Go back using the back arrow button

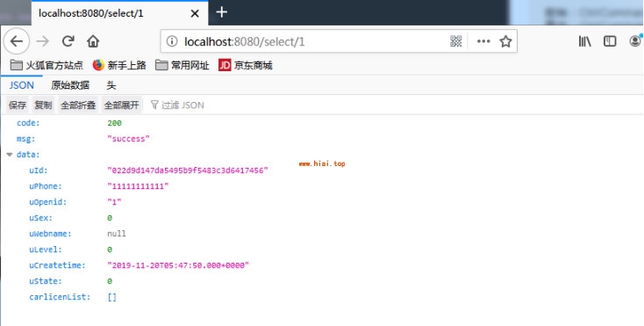[17, 41]
